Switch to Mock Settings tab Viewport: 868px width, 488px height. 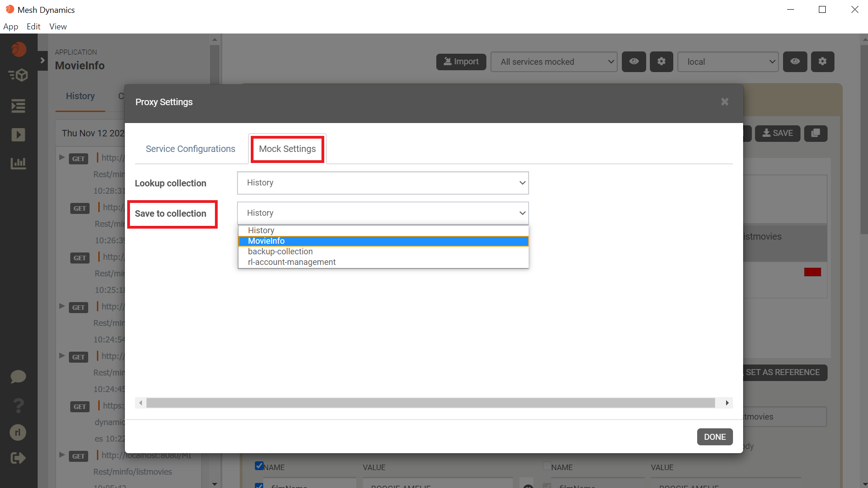[287, 149]
